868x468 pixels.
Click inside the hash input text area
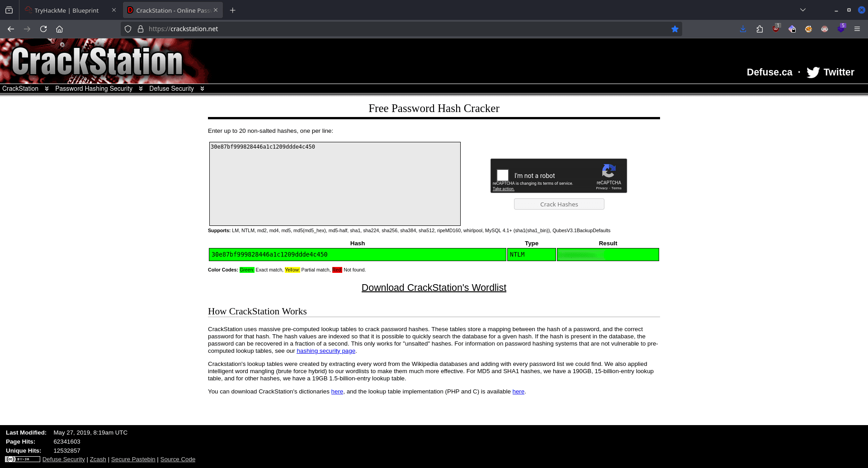tap(335, 183)
